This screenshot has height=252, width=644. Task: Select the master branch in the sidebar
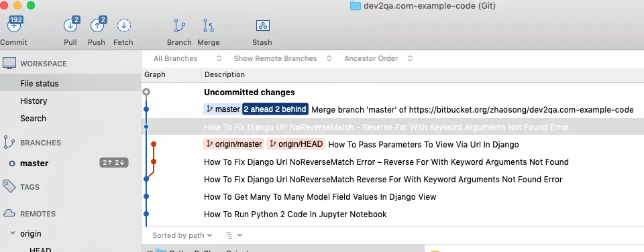point(34,164)
